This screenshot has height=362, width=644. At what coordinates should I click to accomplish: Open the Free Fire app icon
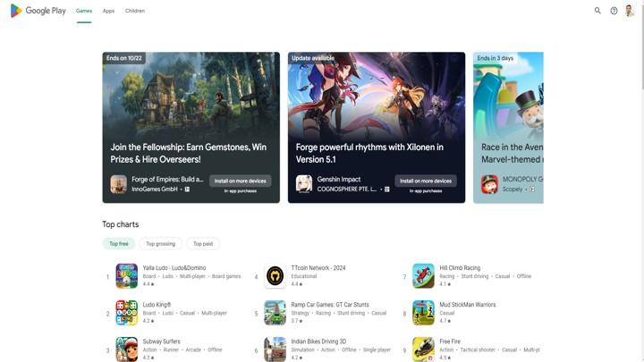coord(423,349)
